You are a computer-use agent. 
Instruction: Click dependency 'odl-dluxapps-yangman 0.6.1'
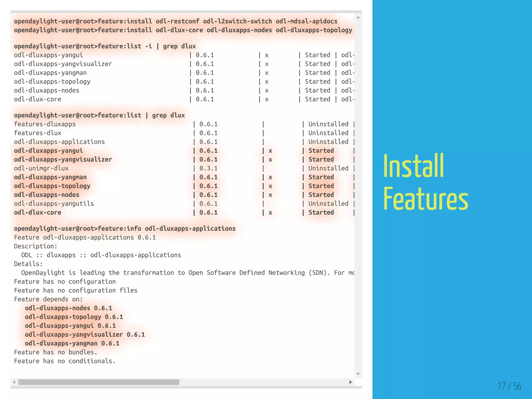tap(72, 343)
